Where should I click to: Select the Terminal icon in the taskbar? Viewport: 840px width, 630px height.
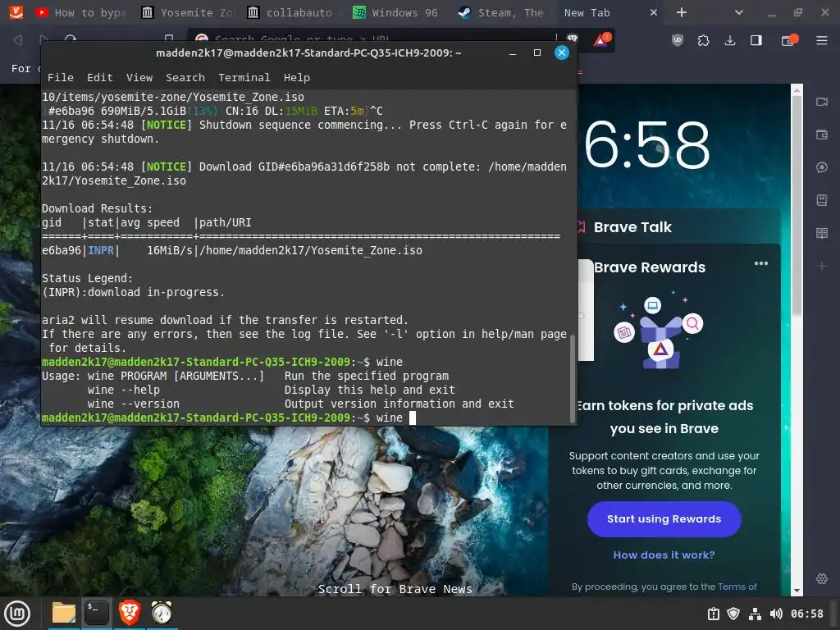click(x=97, y=613)
